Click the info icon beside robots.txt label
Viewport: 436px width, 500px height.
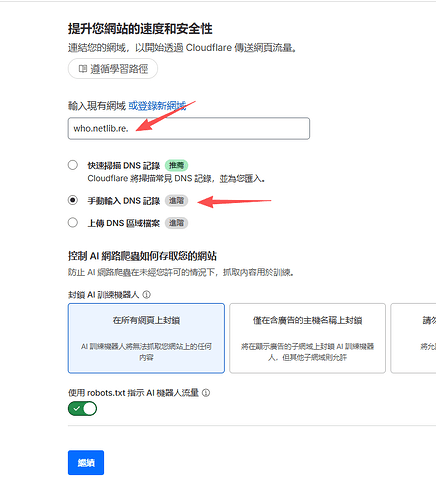(x=206, y=393)
